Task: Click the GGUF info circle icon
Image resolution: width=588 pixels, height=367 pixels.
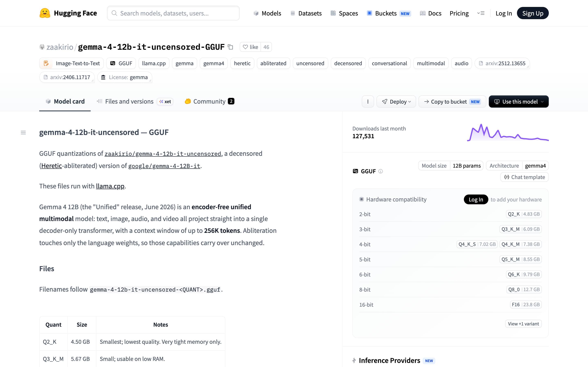Action: (x=381, y=171)
